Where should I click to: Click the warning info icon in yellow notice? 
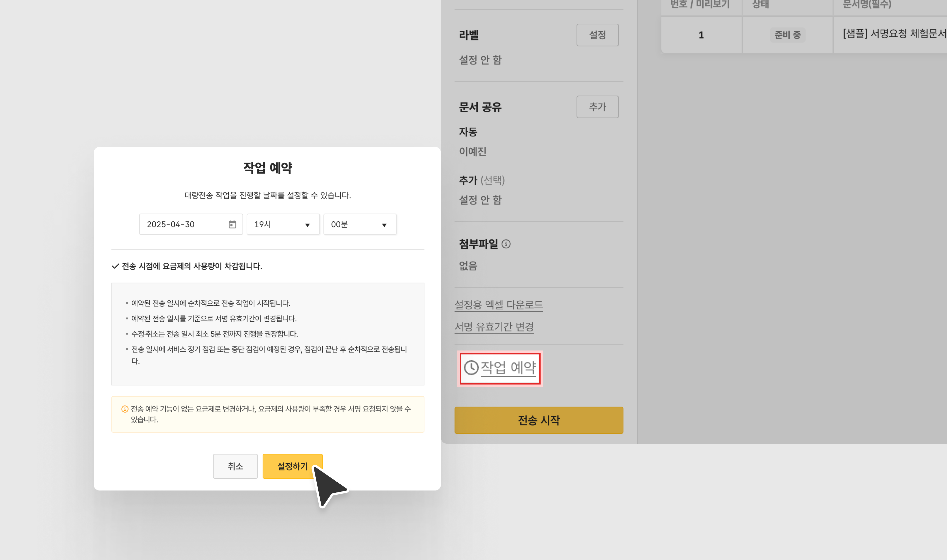125,409
